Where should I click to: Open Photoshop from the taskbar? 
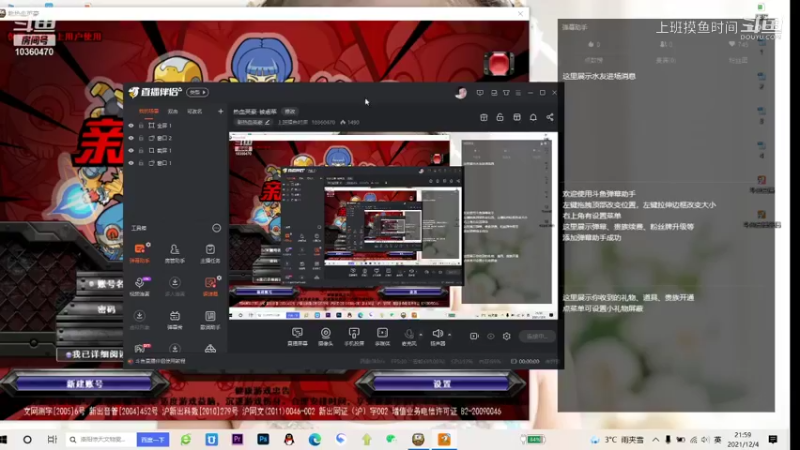click(263, 439)
